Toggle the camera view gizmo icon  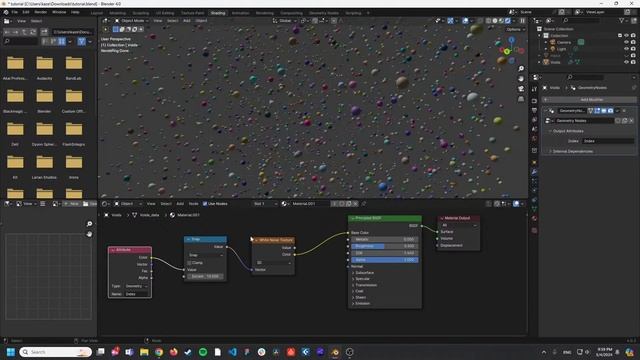pos(521,89)
